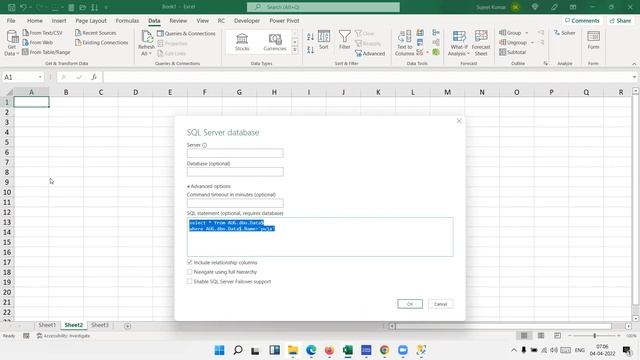This screenshot has height=360, width=640.
Task: Collapse Advanced options section
Action: tap(209, 186)
